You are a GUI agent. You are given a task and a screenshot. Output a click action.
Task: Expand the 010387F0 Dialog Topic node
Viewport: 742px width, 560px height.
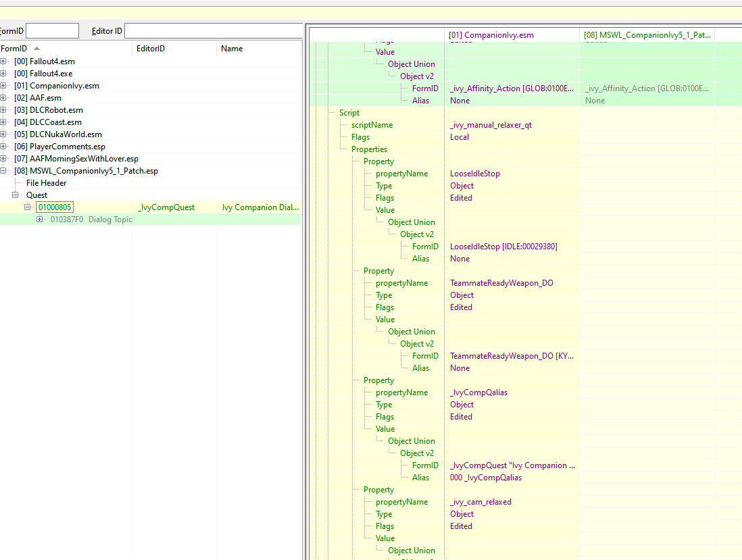[x=40, y=220]
